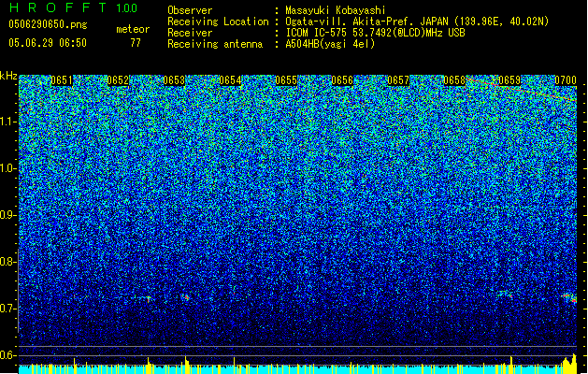Viewport: 588px width, 374px height.
Task: Click the meteor count value 77
Action: tap(136, 43)
